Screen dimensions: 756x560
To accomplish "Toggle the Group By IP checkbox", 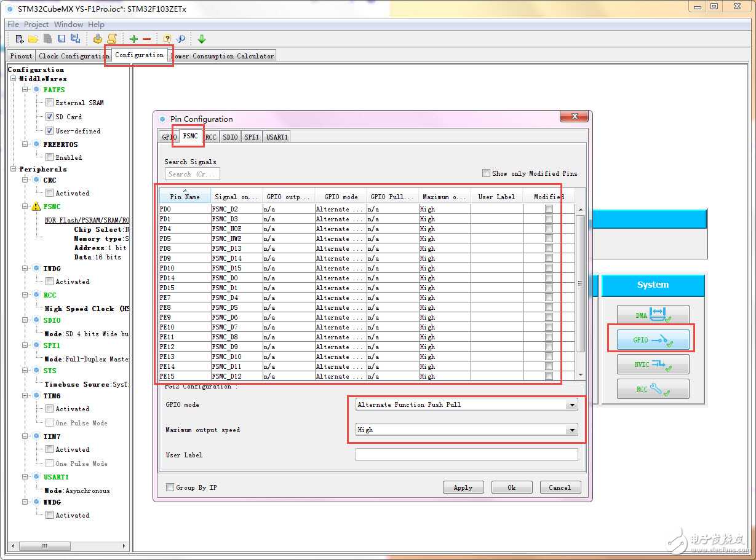I will (170, 487).
